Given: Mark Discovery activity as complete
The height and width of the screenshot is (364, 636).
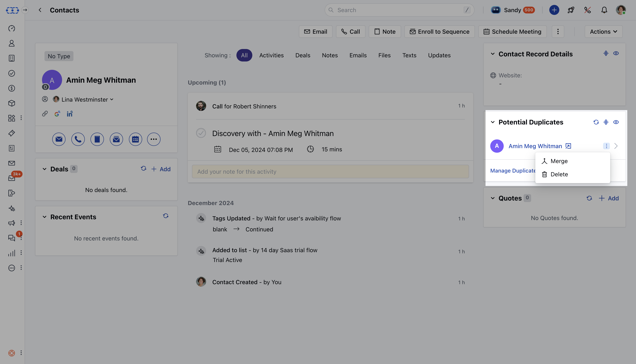Looking at the screenshot, I should (x=201, y=133).
